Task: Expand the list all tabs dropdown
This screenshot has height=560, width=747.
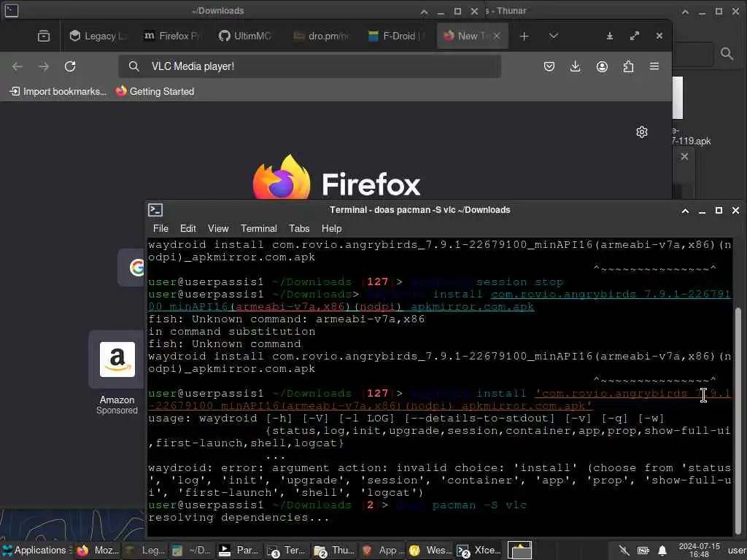Action: click(x=553, y=36)
